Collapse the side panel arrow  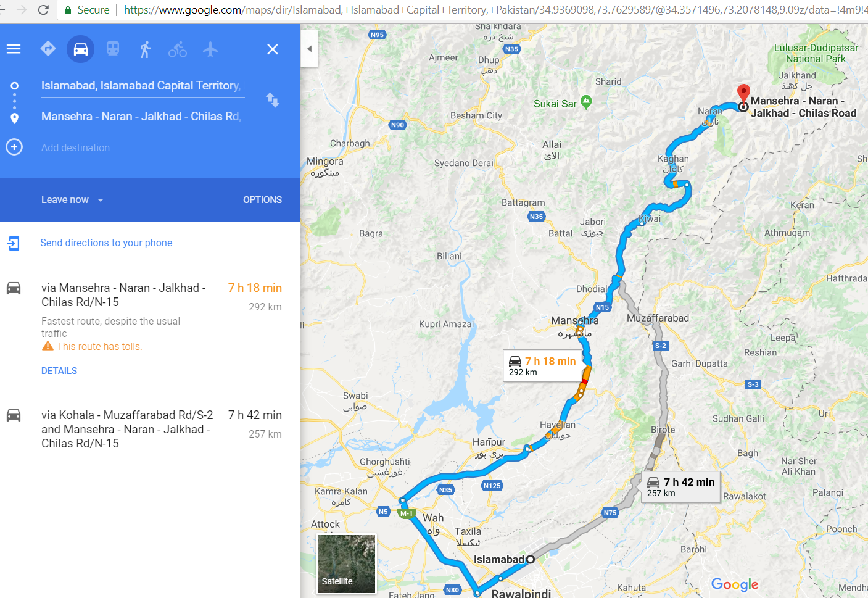coord(310,49)
